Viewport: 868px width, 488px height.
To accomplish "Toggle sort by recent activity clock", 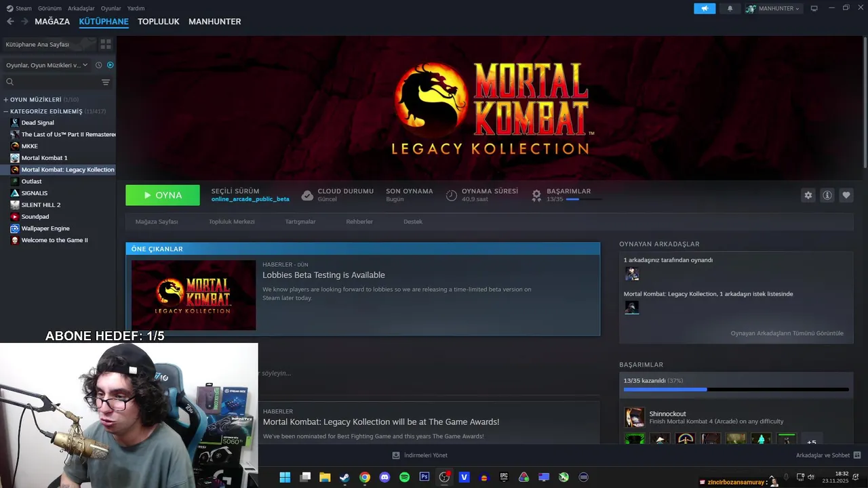I will click(98, 65).
